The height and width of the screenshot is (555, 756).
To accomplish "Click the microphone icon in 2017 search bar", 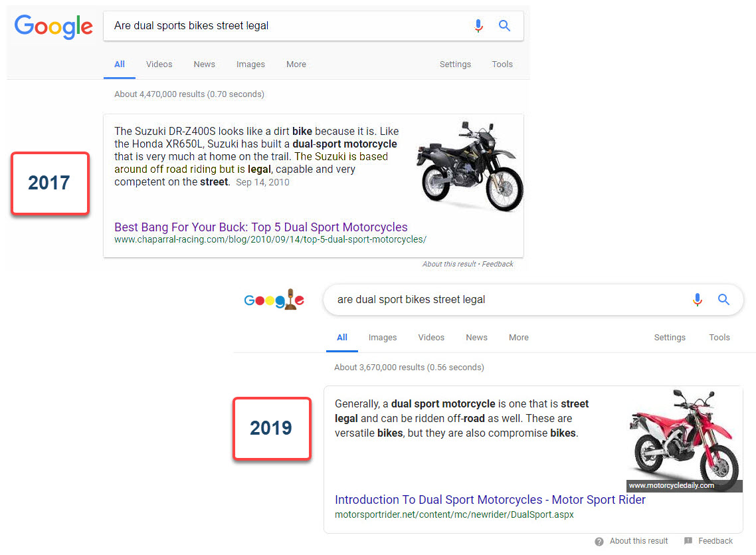I will pos(478,26).
